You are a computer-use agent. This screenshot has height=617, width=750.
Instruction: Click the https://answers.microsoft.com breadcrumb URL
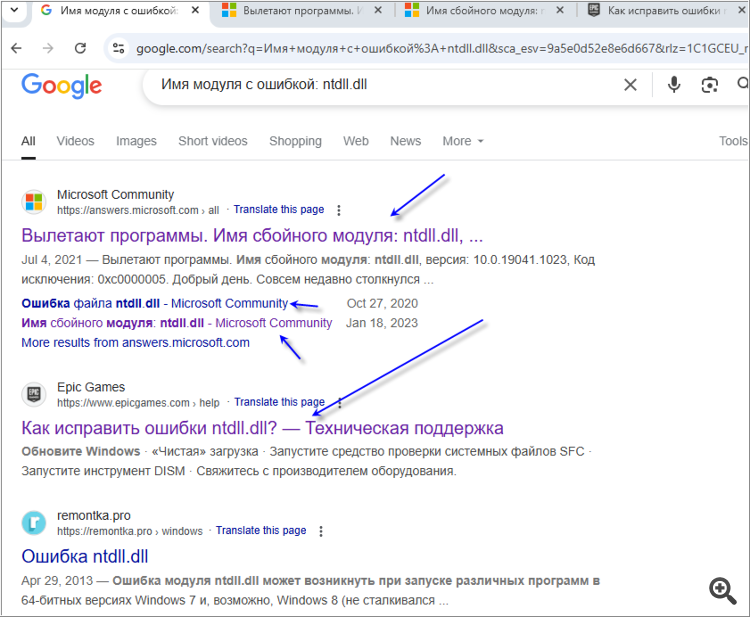[138, 210]
